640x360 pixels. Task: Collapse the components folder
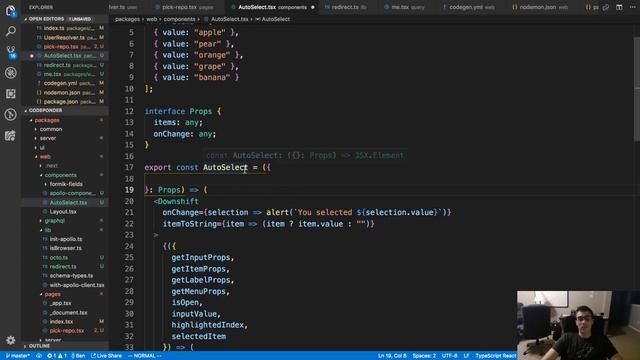[x=60, y=175]
